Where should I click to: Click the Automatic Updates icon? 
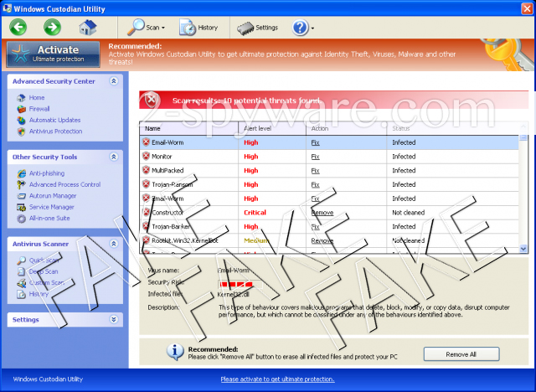click(x=21, y=121)
